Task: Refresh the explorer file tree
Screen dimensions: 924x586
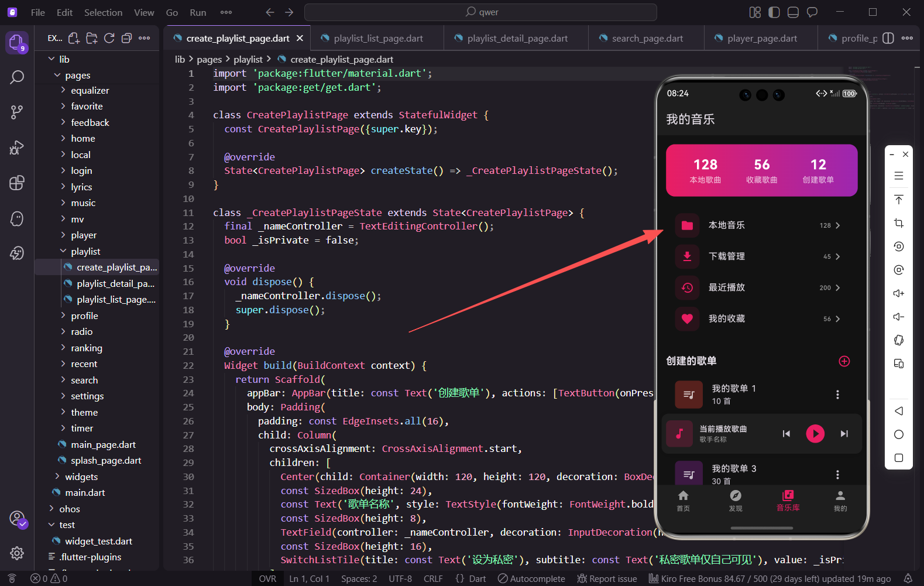Action: point(109,38)
